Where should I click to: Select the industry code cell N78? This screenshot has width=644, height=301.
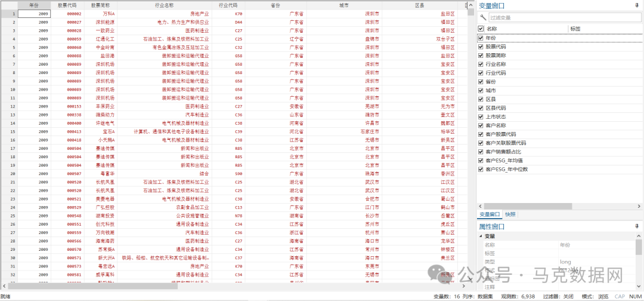pyautogui.click(x=228, y=216)
